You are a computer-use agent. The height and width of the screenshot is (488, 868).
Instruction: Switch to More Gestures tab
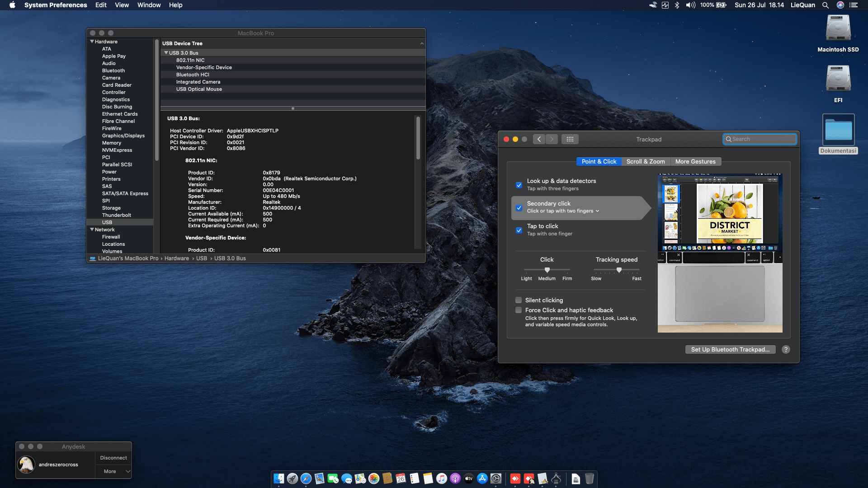click(x=695, y=161)
